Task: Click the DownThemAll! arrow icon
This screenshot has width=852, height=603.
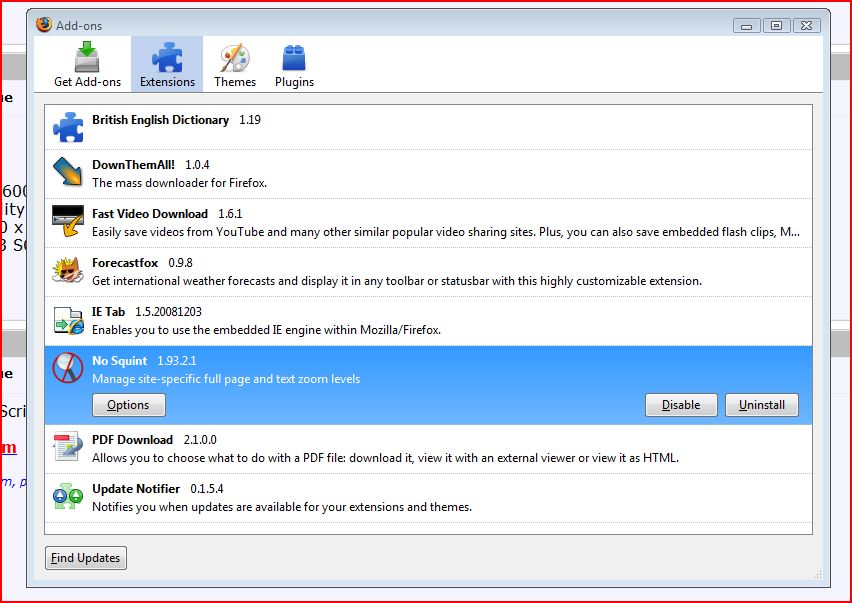Action: tap(68, 171)
